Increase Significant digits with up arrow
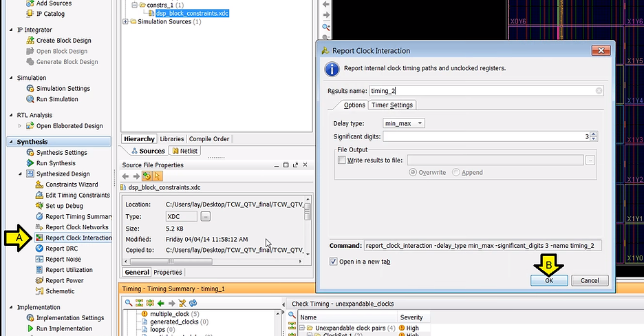644x336 pixels. point(594,134)
